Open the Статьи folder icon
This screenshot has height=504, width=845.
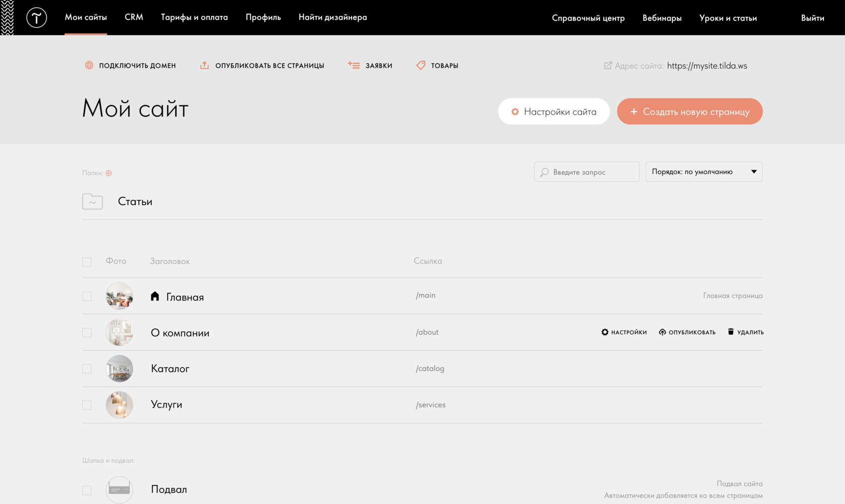(93, 201)
